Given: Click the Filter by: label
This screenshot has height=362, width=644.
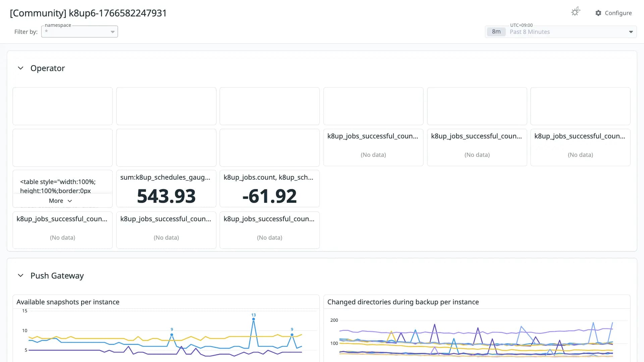Looking at the screenshot, I should 26,32.
